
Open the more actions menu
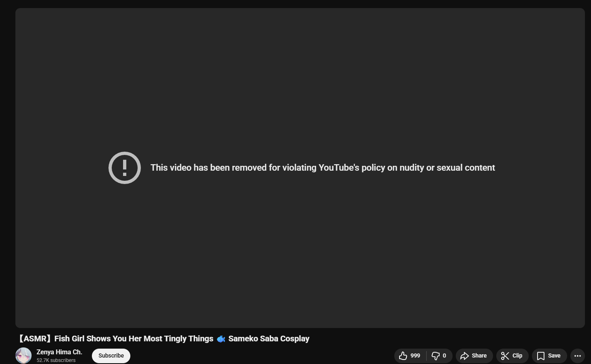578,356
